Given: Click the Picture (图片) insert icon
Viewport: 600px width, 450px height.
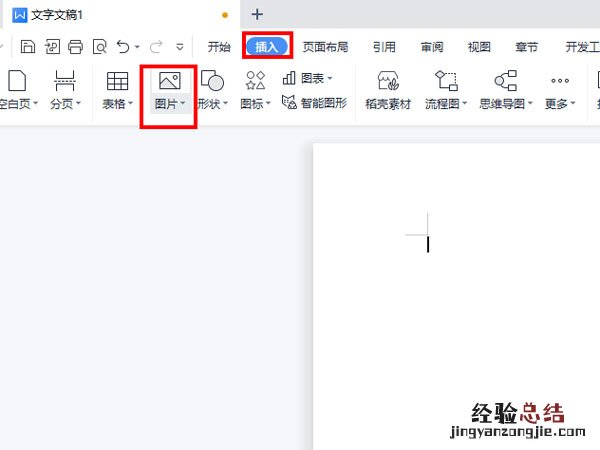Looking at the screenshot, I should point(168,82).
